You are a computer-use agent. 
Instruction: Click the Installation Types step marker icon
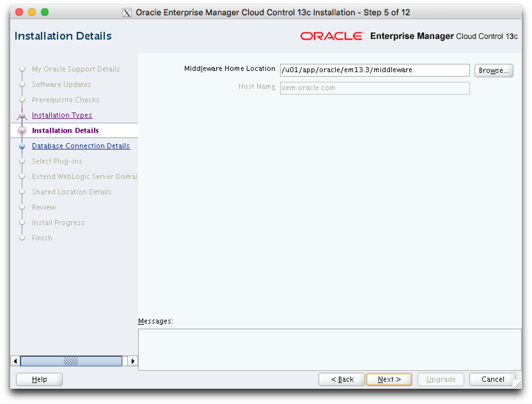coord(22,116)
